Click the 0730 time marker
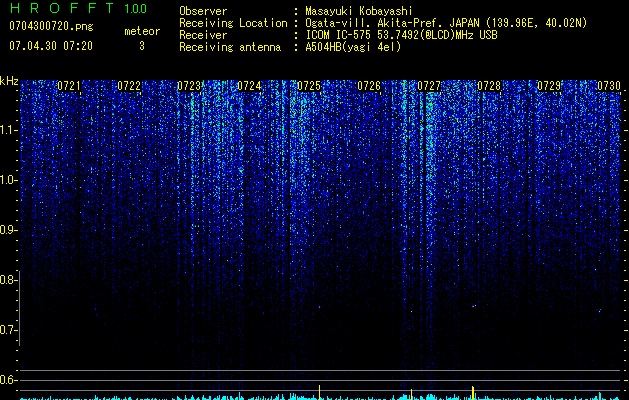The width and height of the screenshot is (629, 400). point(609,86)
